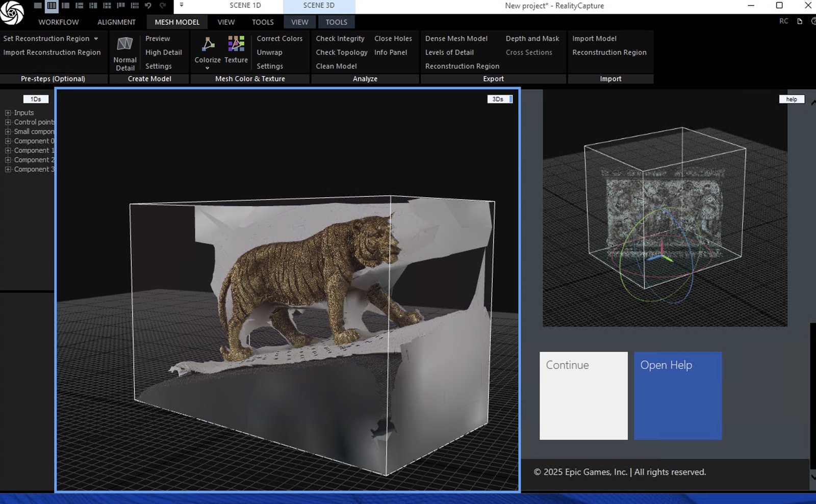Open the dropdown arrow under Colorize
Viewport: 816px width, 504px height.
(208, 68)
